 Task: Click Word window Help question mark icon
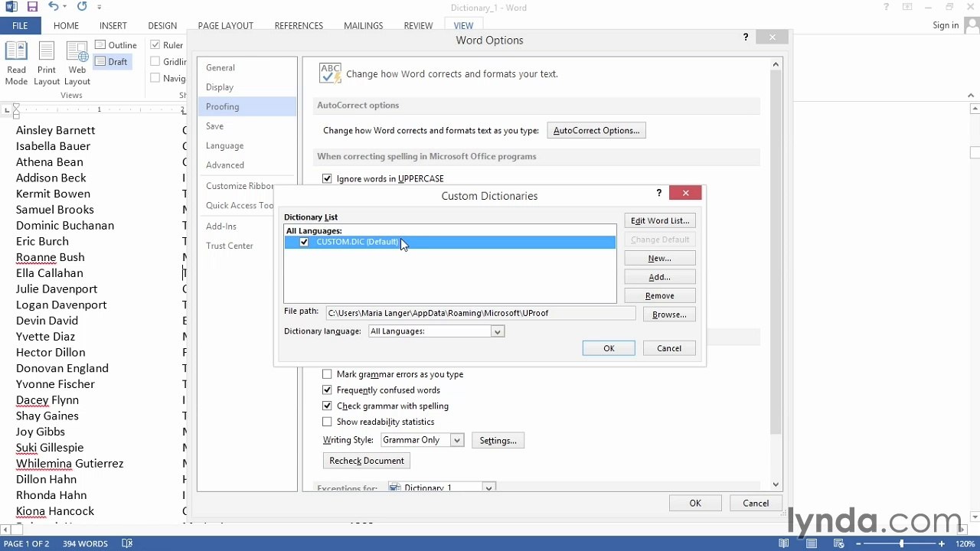click(887, 8)
